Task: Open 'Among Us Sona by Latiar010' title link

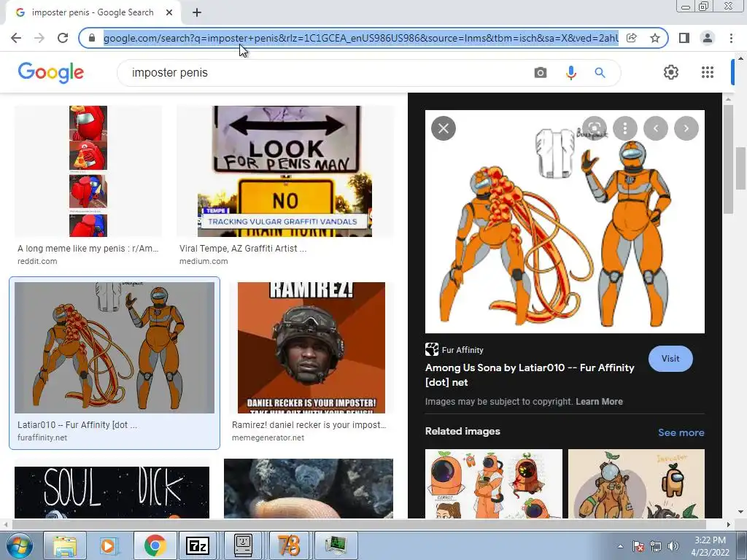Action: pos(530,375)
